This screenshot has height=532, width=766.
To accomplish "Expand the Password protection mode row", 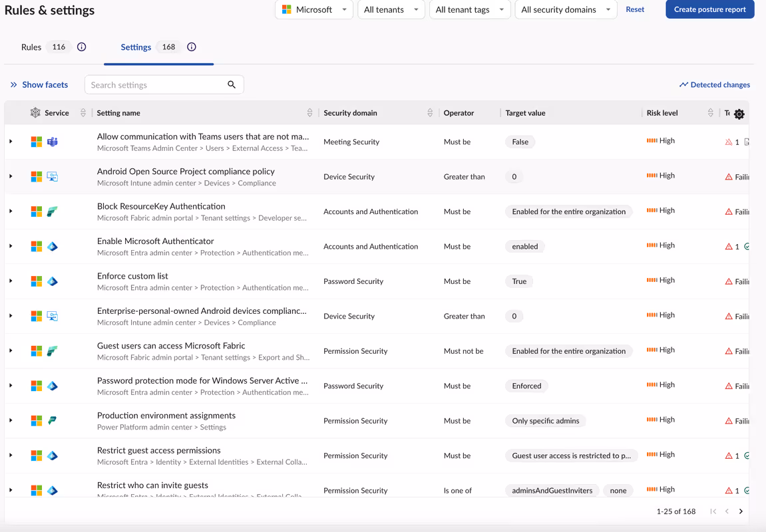I will point(11,386).
